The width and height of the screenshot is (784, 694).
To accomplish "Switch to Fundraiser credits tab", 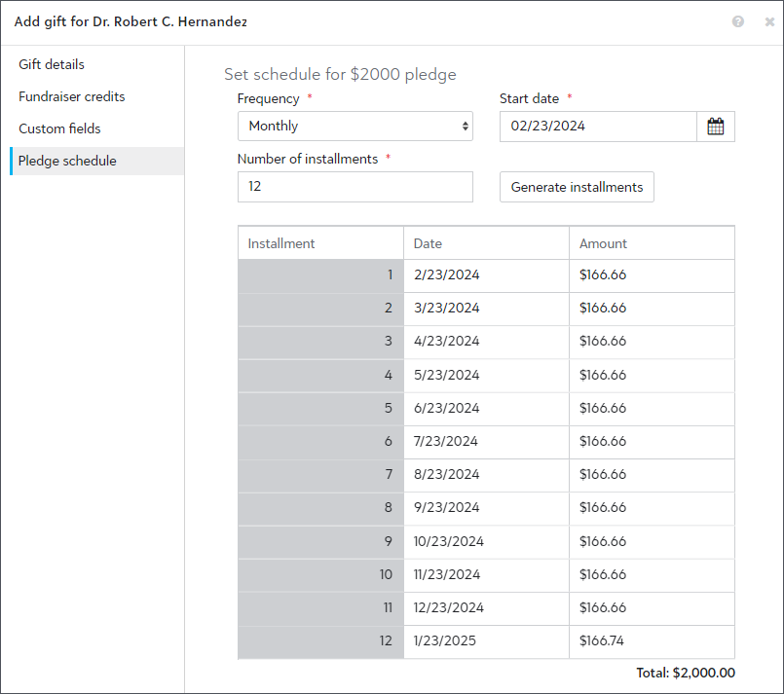I will (x=72, y=97).
